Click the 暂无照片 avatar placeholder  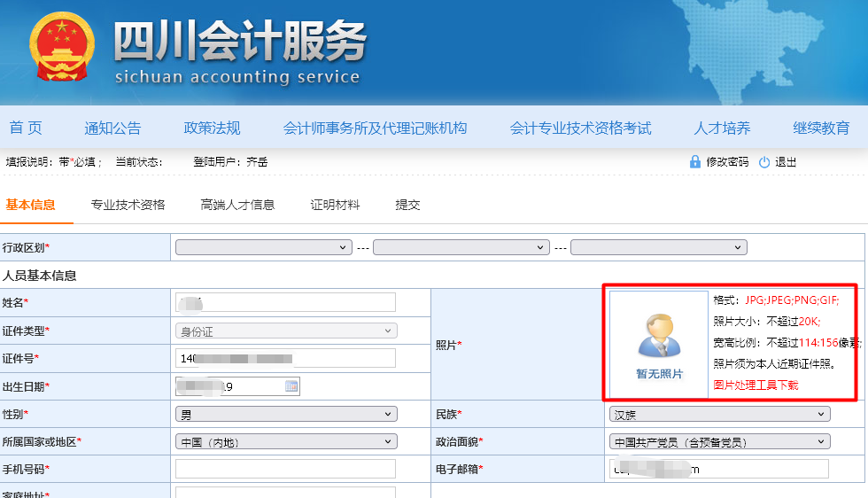(659, 345)
